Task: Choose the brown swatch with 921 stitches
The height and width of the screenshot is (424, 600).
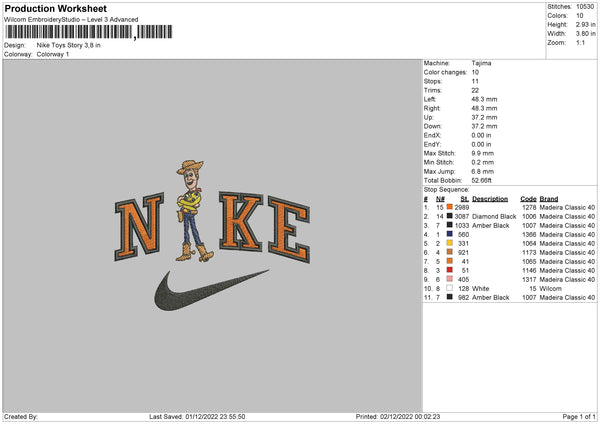Action: pyautogui.click(x=450, y=252)
